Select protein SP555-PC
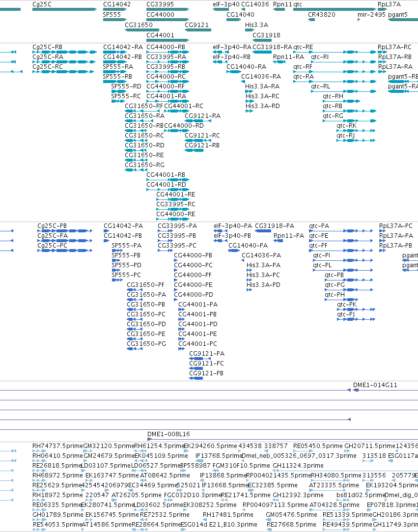Viewport: 418px width, 532px height. [x=126, y=275]
